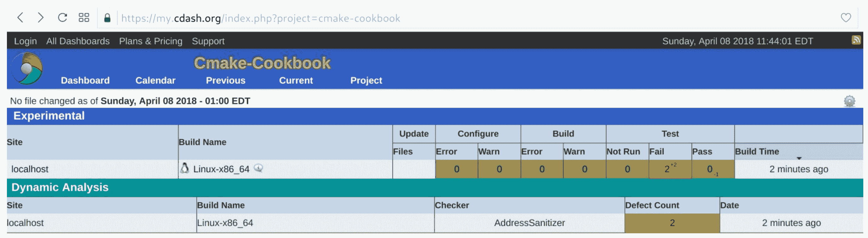The image size is (868, 238).
Task: Open the RSS feed icon
Action: pyautogui.click(x=856, y=40)
